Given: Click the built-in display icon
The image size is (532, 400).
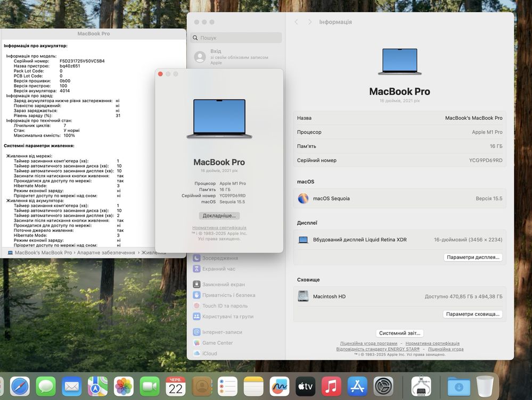Looking at the screenshot, I should click(303, 240).
